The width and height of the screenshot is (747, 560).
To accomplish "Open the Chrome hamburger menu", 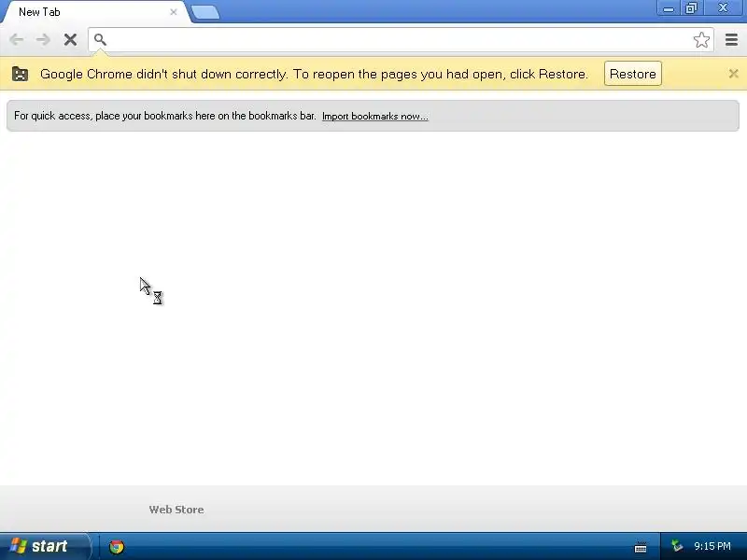I will point(731,39).
